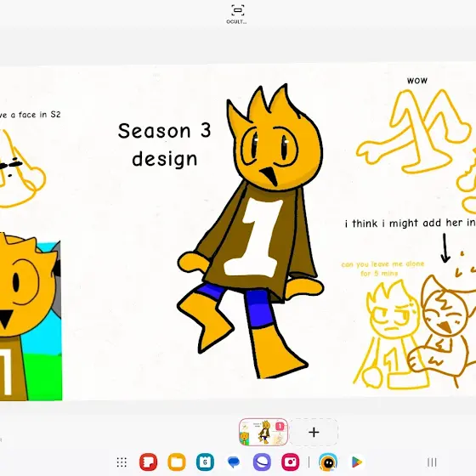476x476 pixels.
Task: Open the pink Camera app
Action: 290,462
